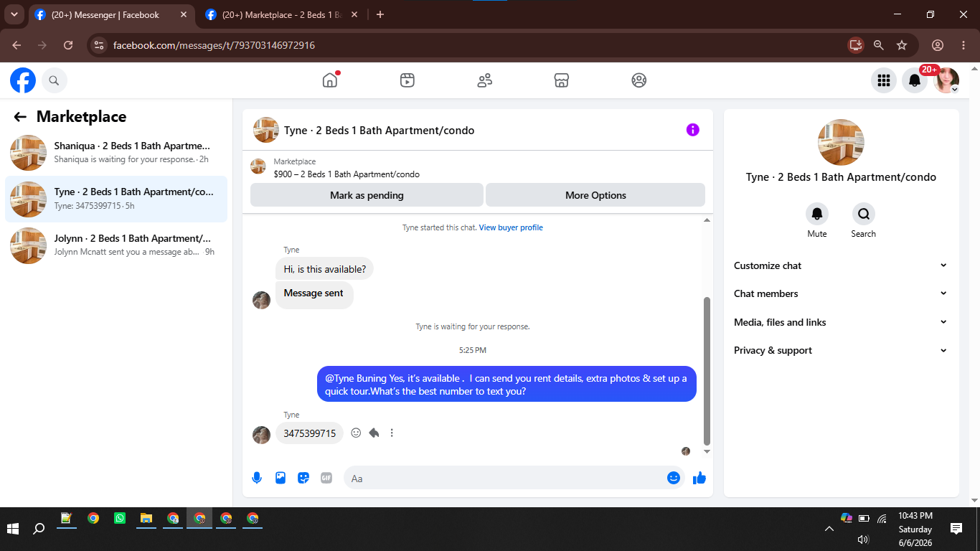This screenshot has height=551, width=980.
Task: Send a thumbs-up like
Action: pos(699,478)
